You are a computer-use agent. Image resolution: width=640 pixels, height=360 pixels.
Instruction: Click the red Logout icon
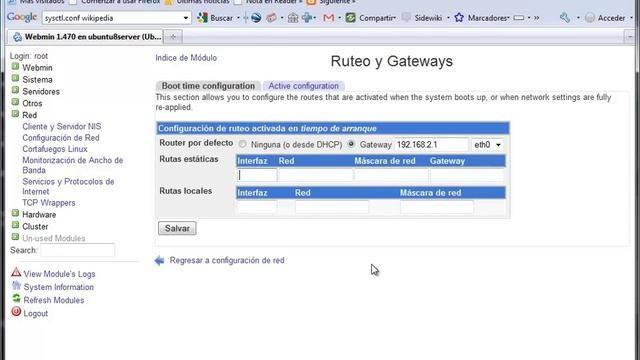click(16, 312)
